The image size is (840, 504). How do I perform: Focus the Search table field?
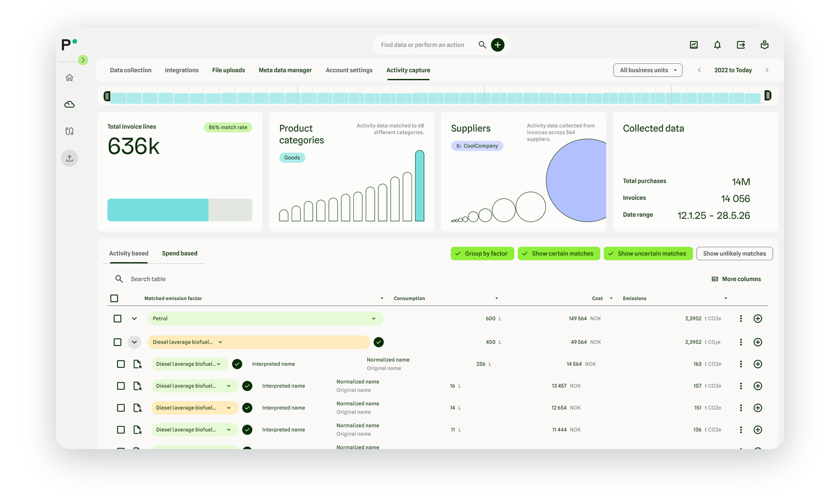point(148,279)
